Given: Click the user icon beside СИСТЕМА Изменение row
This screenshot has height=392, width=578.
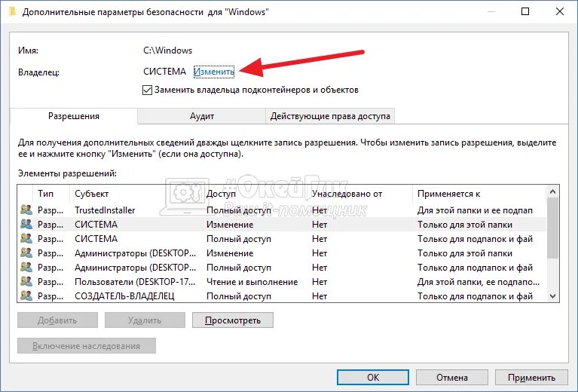Looking at the screenshot, I should [x=26, y=224].
